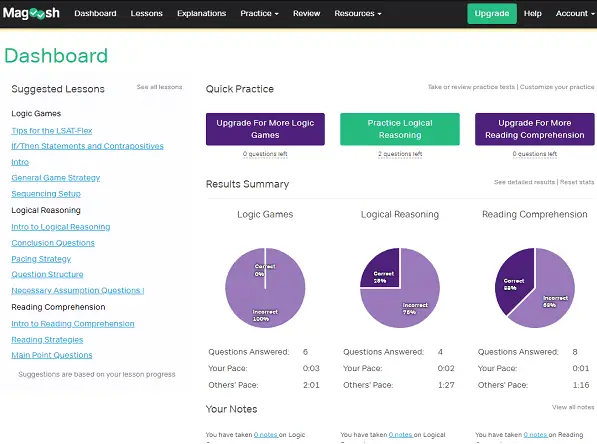
Task: Open the Account dropdown menu
Action: pos(575,13)
